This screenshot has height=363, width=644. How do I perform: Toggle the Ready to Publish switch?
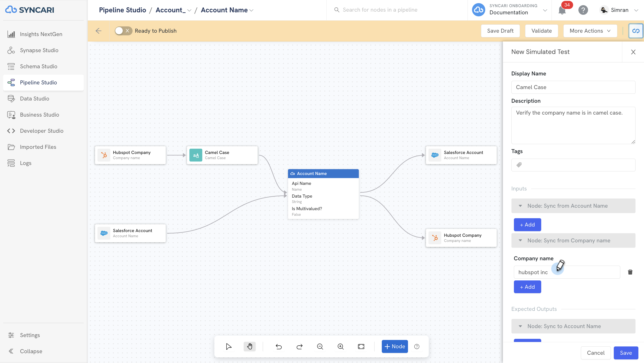[x=123, y=31]
